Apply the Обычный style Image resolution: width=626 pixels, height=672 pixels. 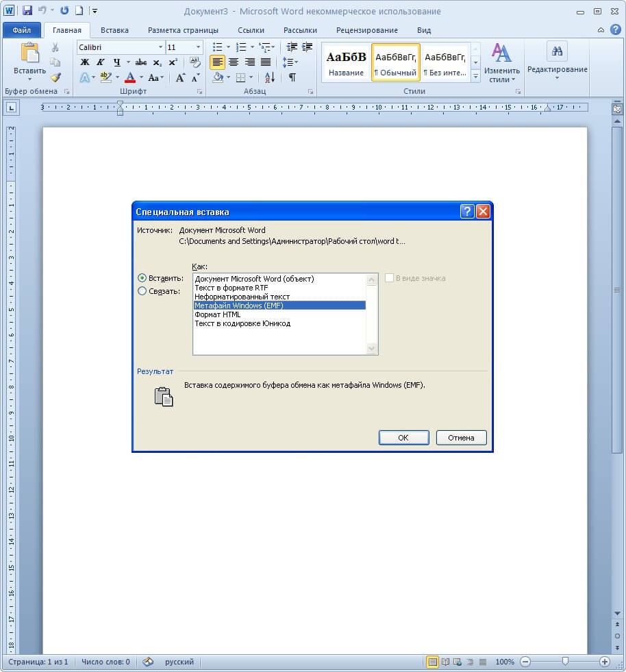[x=395, y=62]
